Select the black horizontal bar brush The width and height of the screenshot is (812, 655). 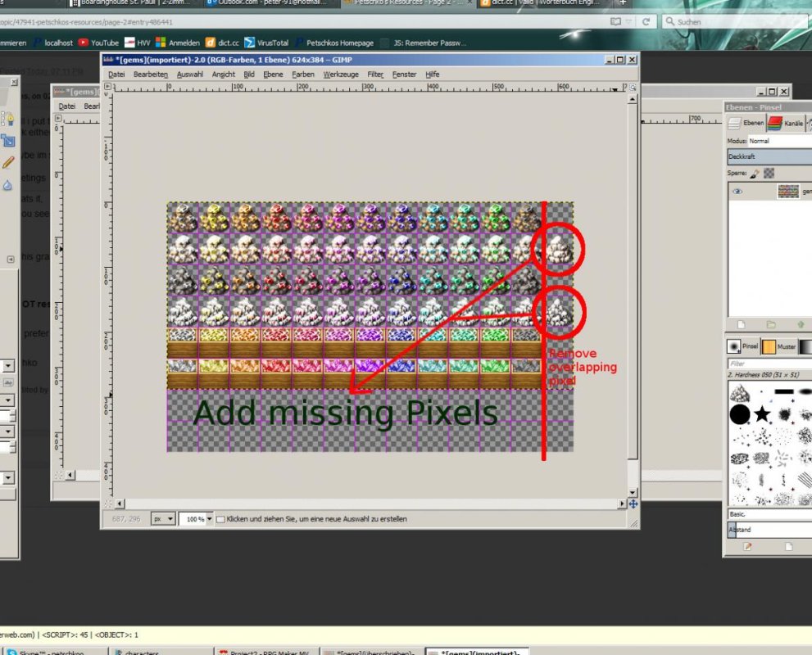(x=784, y=391)
